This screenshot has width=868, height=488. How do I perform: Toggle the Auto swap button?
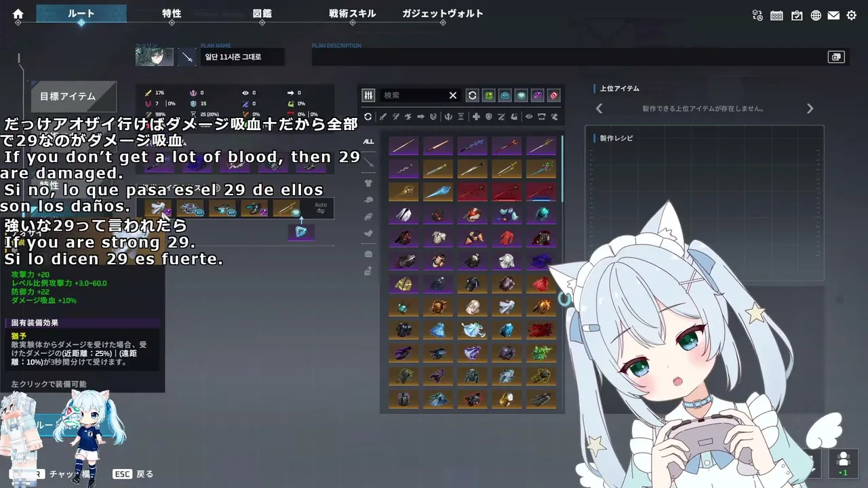321,208
